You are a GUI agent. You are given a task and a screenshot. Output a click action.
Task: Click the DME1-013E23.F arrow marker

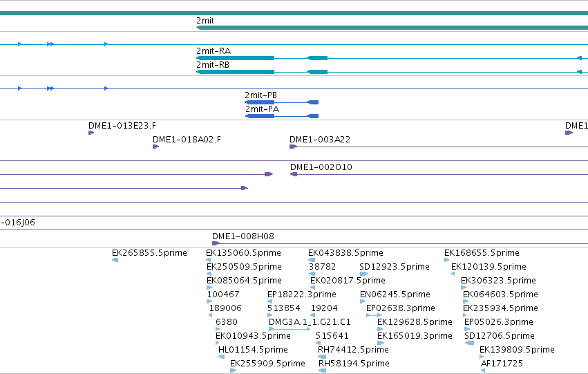pos(91,133)
